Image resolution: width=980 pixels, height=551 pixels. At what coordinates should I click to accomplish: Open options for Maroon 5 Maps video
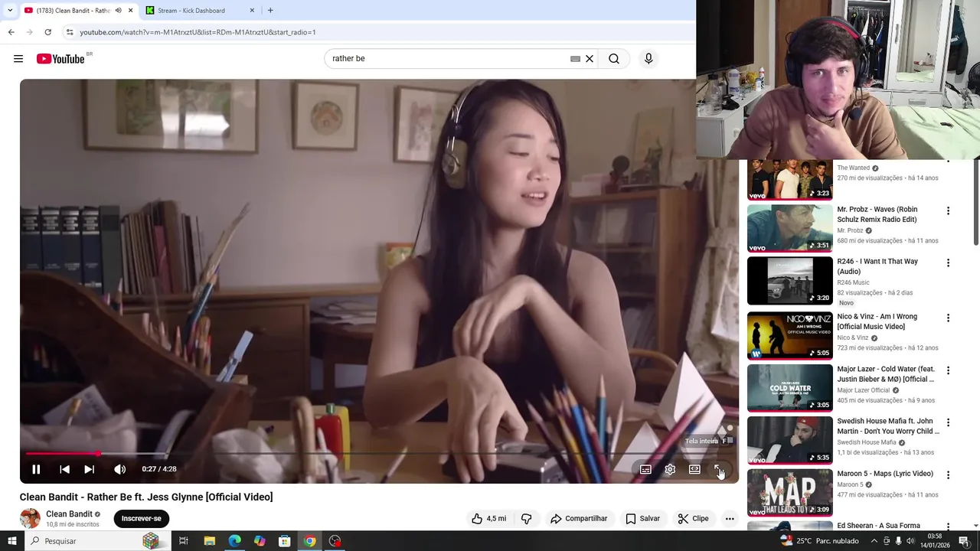[x=948, y=474]
